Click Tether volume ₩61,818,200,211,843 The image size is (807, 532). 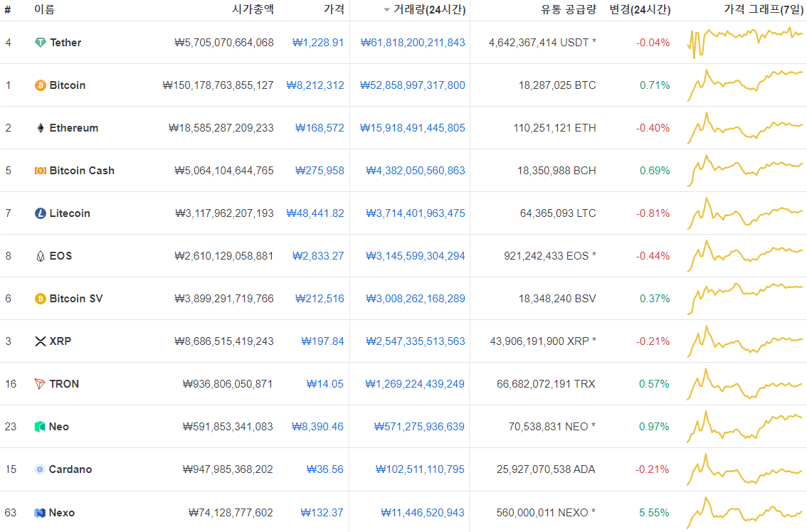[413, 43]
